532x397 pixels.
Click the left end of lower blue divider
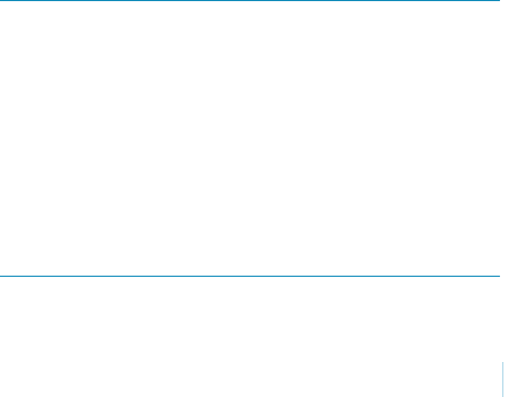tap(1, 276)
